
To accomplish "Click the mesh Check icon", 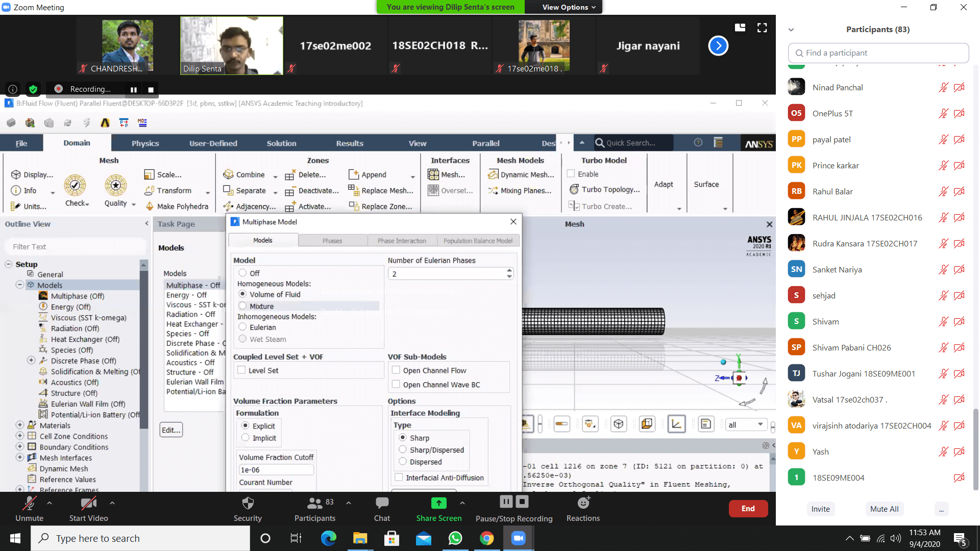I will pos(75,185).
